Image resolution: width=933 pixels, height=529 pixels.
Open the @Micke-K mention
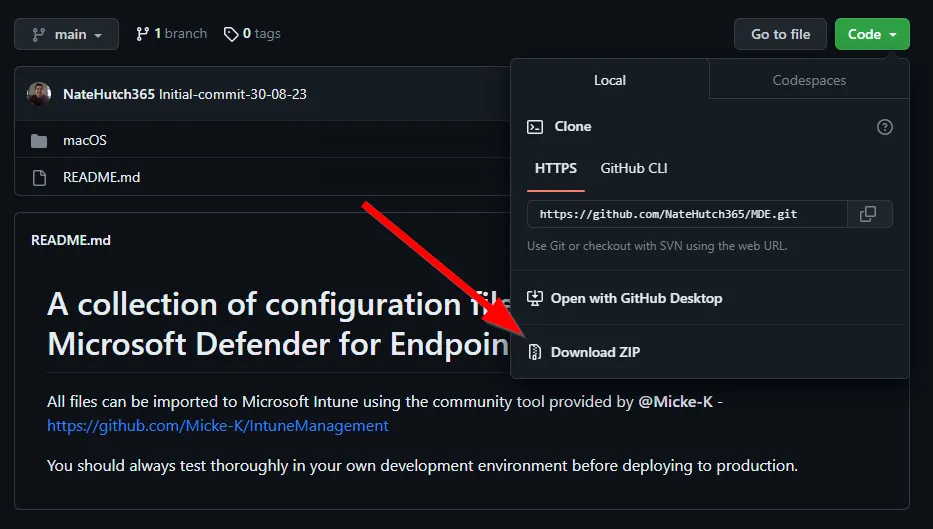tap(675, 402)
